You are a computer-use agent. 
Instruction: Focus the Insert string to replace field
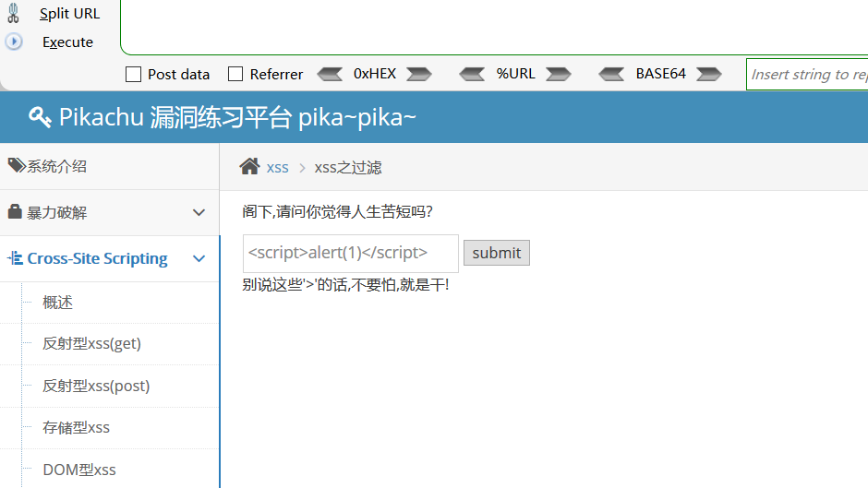pos(807,74)
